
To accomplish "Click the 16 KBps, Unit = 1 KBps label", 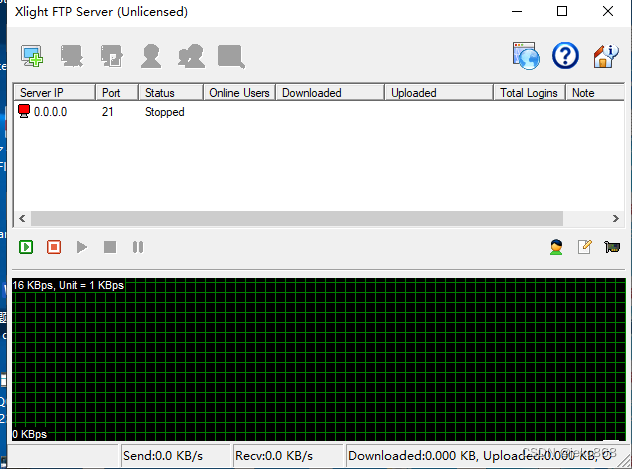I will (68, 285).
